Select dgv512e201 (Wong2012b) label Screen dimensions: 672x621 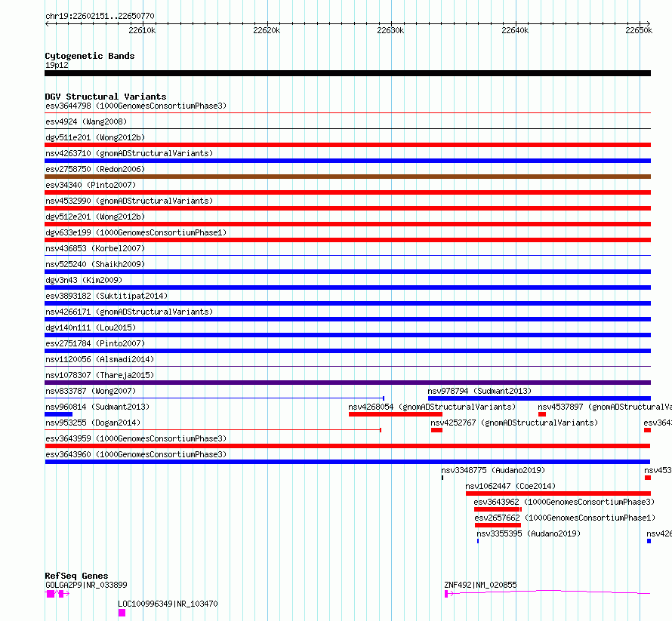[95, 217]
